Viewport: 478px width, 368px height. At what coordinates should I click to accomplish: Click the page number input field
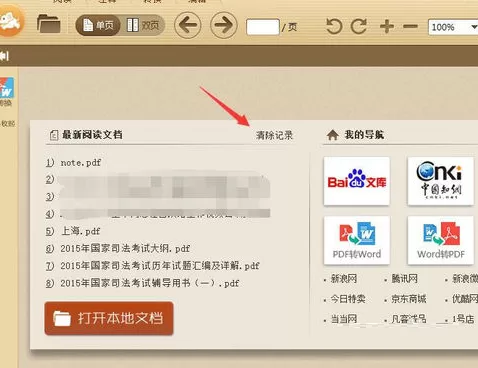tap(263, 27)
